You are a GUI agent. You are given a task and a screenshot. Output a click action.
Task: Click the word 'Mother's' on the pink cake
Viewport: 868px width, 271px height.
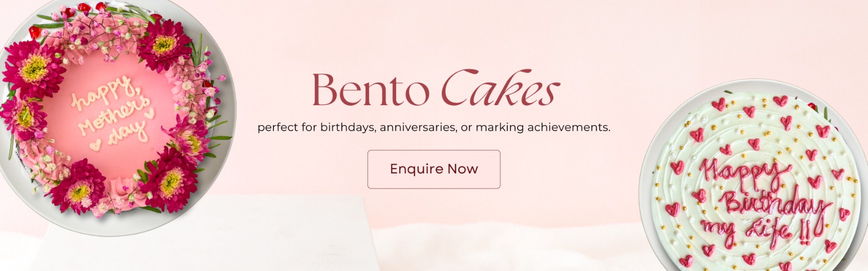click(x=114, y=115)
